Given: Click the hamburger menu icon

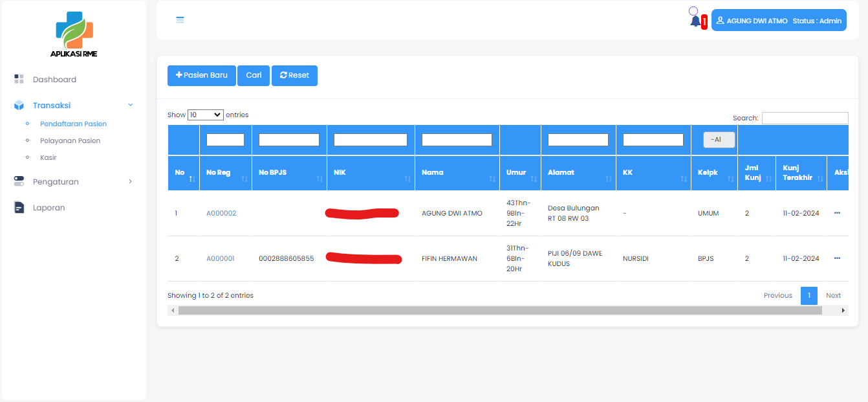Looking at the screenshot, I should click(180, 20).
